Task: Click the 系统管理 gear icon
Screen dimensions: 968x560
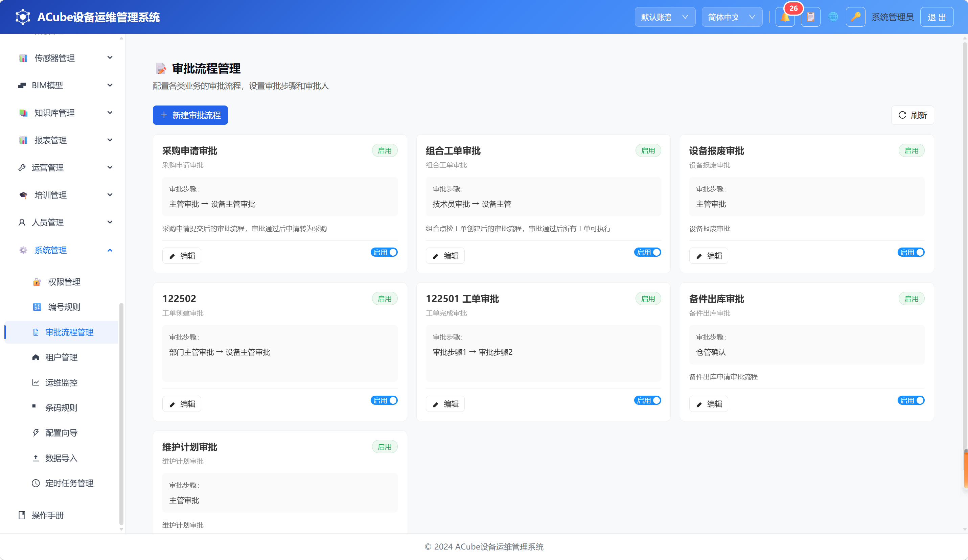Action: coord(23,250)
